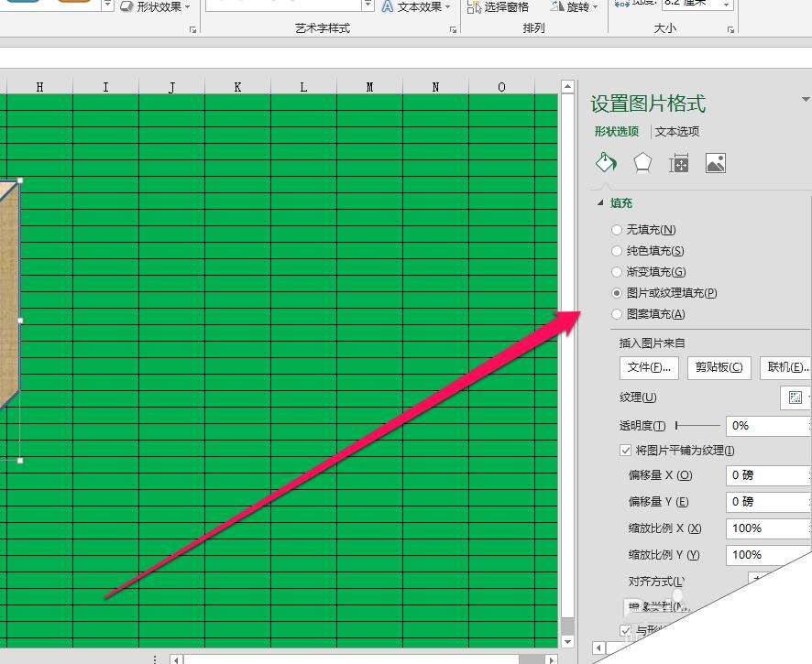Click the vertical scrollbar up arrow
This screenshot has width=812, height=664.
pos(567,86)
